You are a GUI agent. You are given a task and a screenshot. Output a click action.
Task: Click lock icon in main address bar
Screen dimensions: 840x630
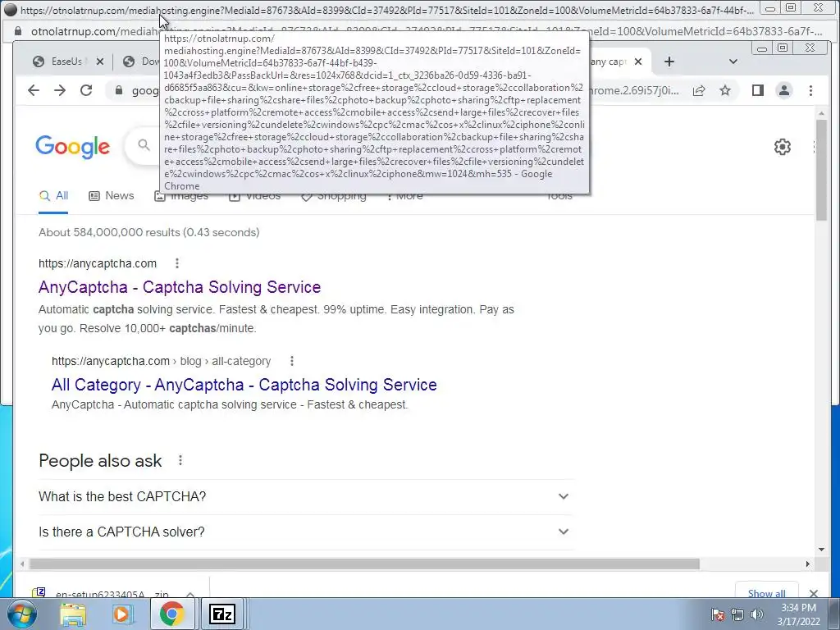tap(119, 90)
